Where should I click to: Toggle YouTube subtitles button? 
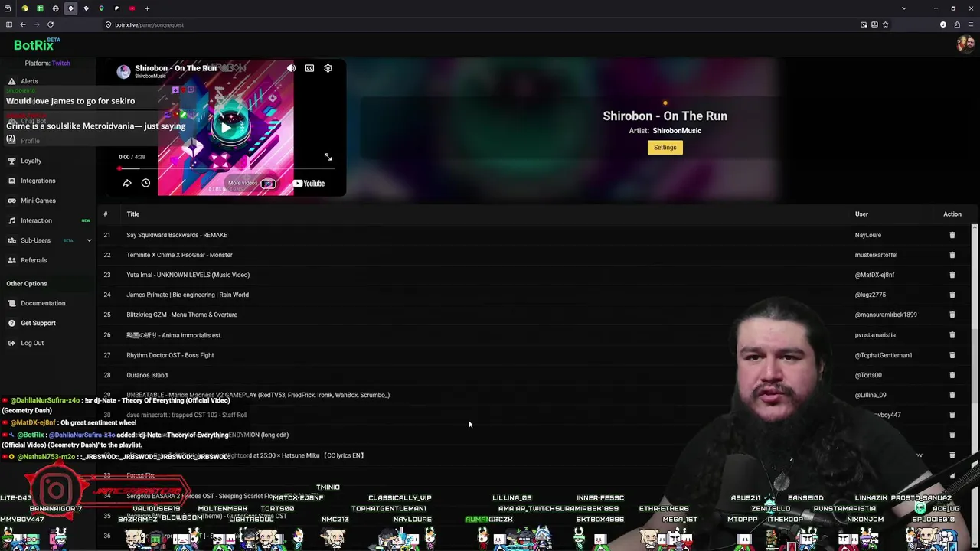[309, 68]
